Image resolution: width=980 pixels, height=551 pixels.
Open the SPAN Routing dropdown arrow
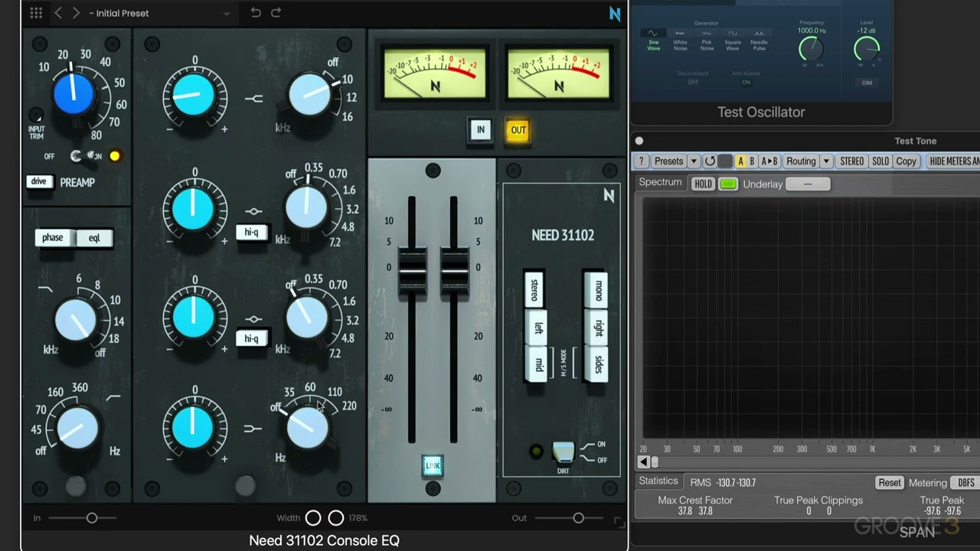pyautogui.click(x=826, y=161)
